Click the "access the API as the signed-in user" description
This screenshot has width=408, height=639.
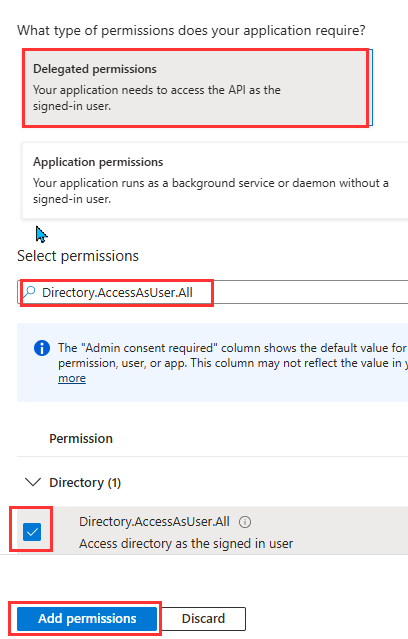pyautogui.click(x=157, y=98)
